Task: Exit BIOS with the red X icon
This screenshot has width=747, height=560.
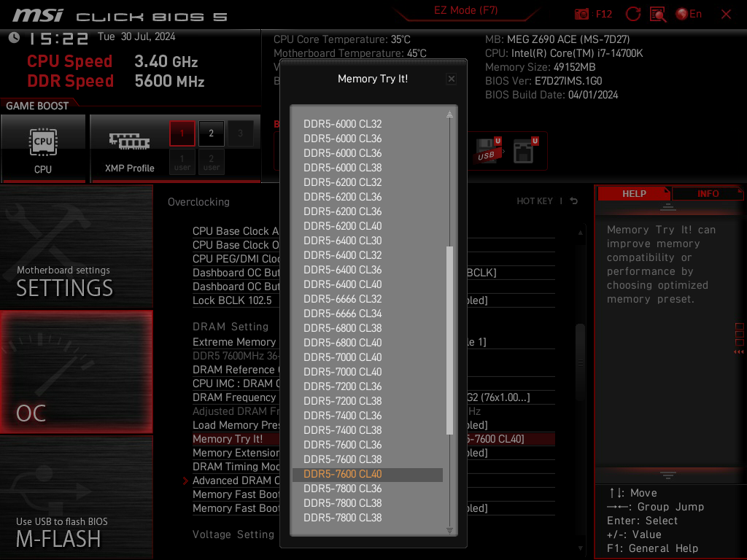Action: click(x=726, y=15)
